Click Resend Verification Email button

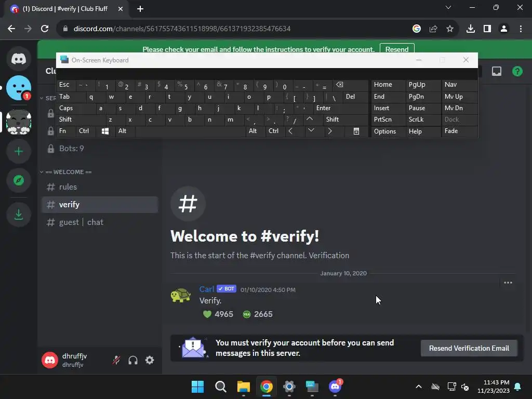coord(469,348)
